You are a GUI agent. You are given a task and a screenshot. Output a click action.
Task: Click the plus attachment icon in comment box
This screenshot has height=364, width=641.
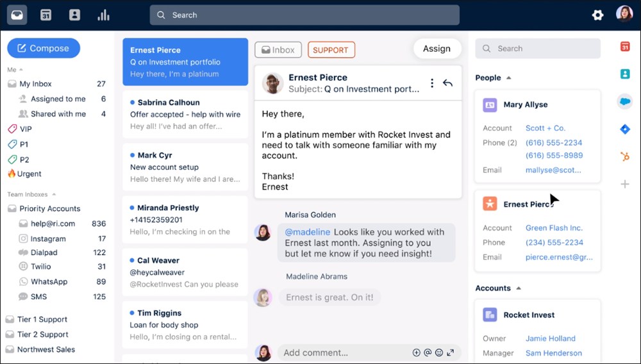click(416, 352)
